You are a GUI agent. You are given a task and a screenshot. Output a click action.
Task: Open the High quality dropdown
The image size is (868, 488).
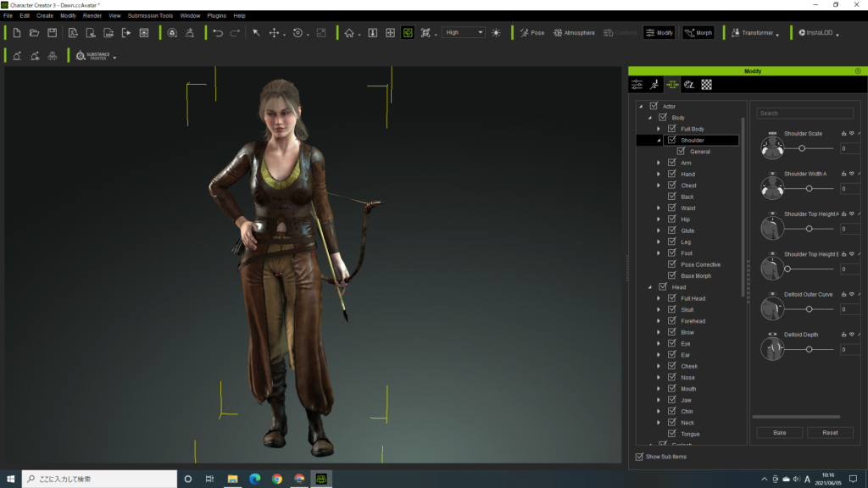tap(464, 33)
